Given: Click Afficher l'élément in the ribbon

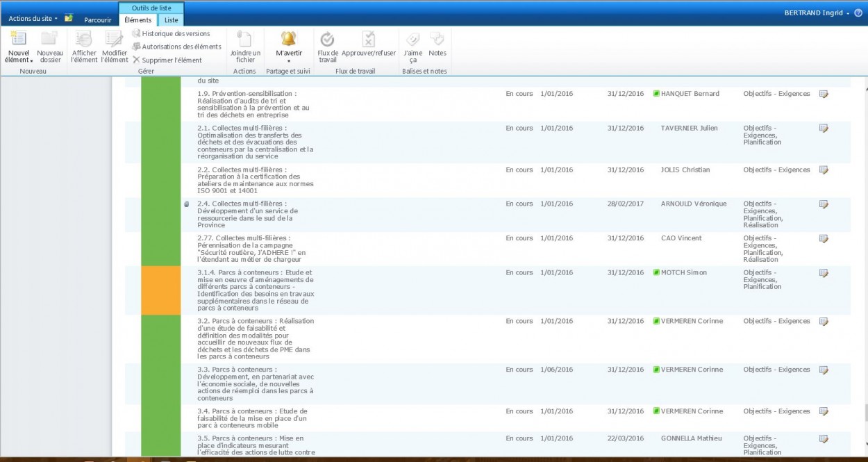Looking at the screenshot, I should [84, 47].
